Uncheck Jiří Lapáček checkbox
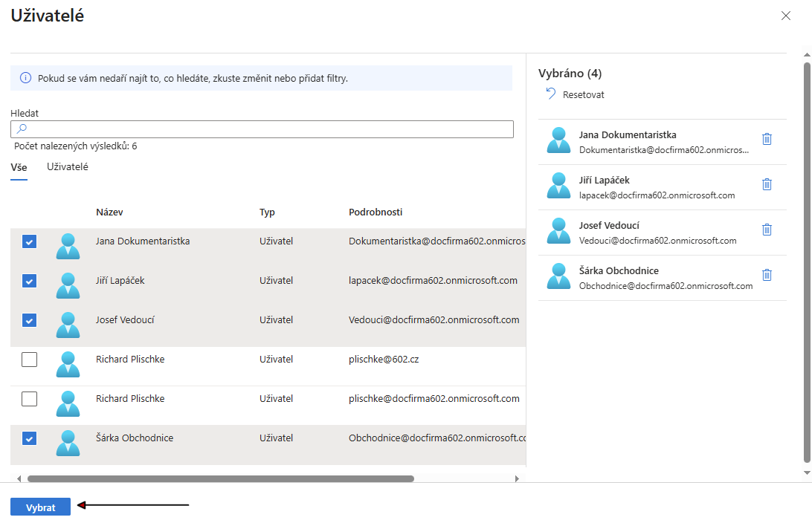The height and width of the screenshot is (523, 812). tap(29, 281)
